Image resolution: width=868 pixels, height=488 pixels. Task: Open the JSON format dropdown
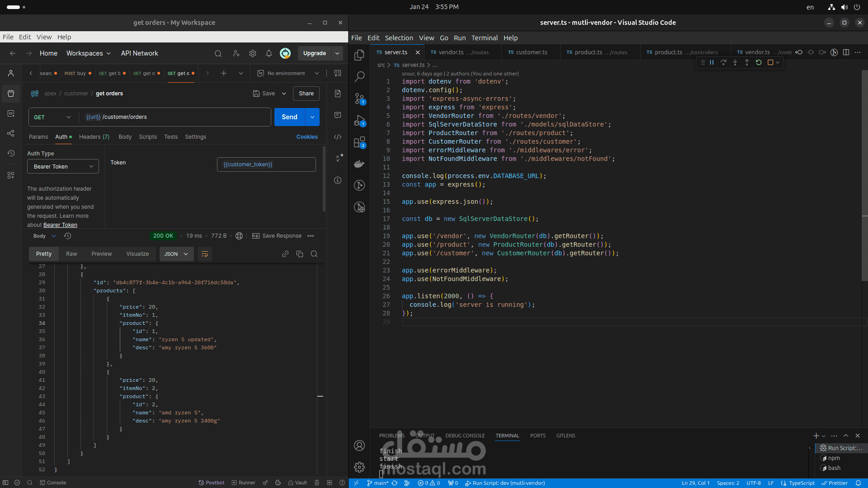pyautogui.click(x=176, y=254)
